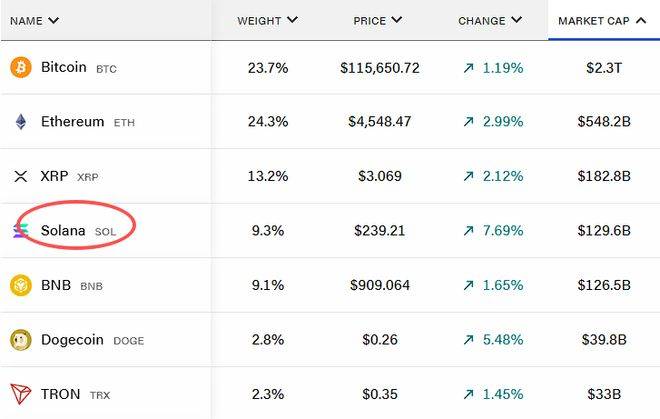660x419 pixels.
Task: Sort by the WEIGHT column header
Action: 267,20
